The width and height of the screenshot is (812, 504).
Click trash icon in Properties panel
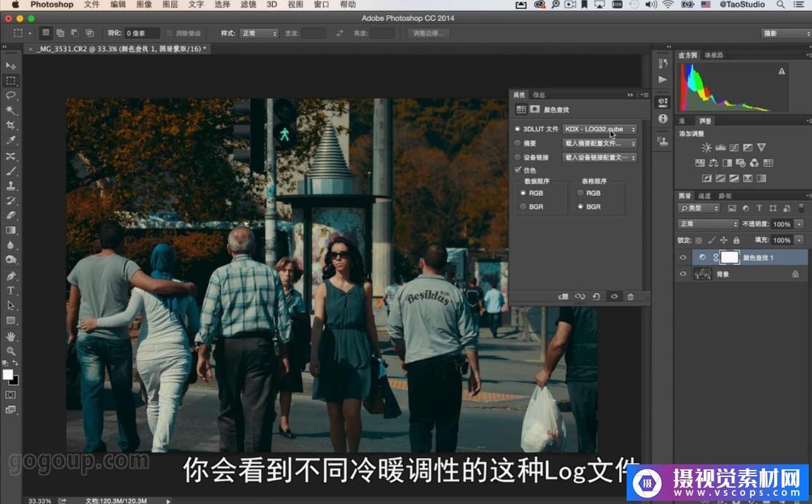(630, 297)
